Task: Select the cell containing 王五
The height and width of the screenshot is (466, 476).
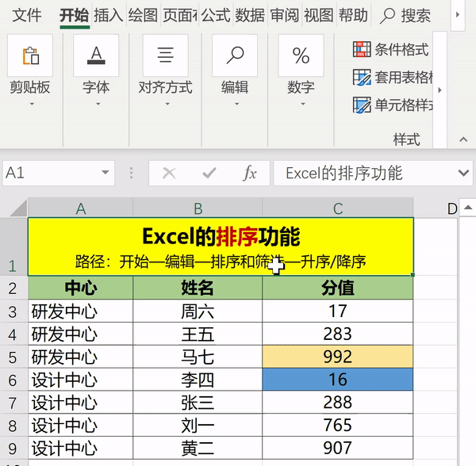Action: tap(198, 334)
